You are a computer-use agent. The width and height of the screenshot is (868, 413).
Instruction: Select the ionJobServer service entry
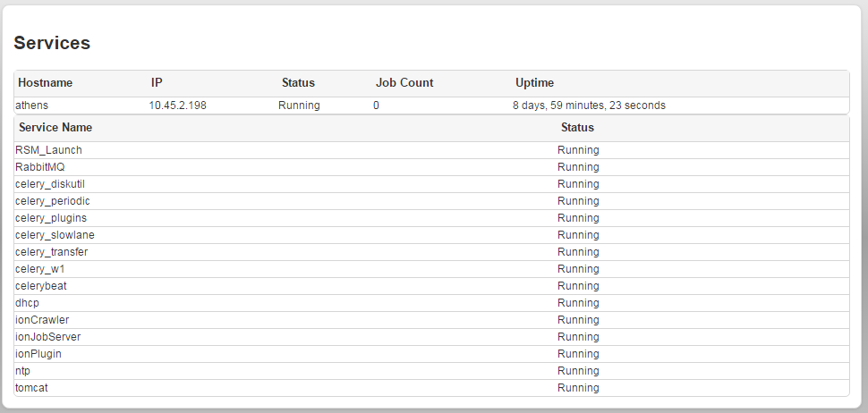pyautogui.click(x=48, y=337)
